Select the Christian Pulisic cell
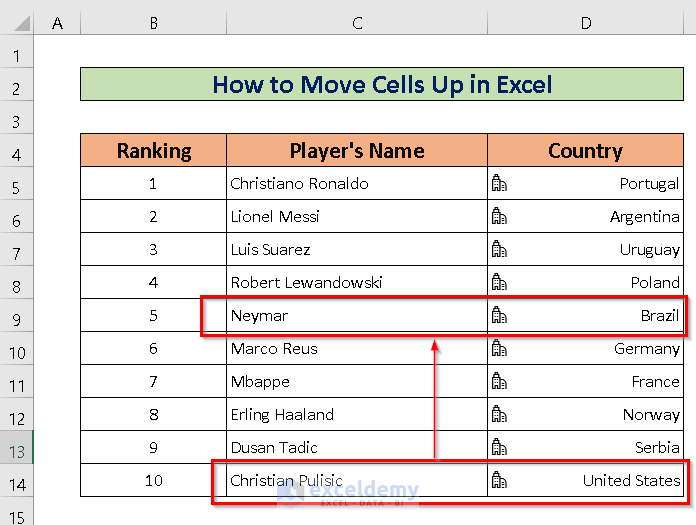This screenshot has width=696, height=525. click(x=357, y=480)
